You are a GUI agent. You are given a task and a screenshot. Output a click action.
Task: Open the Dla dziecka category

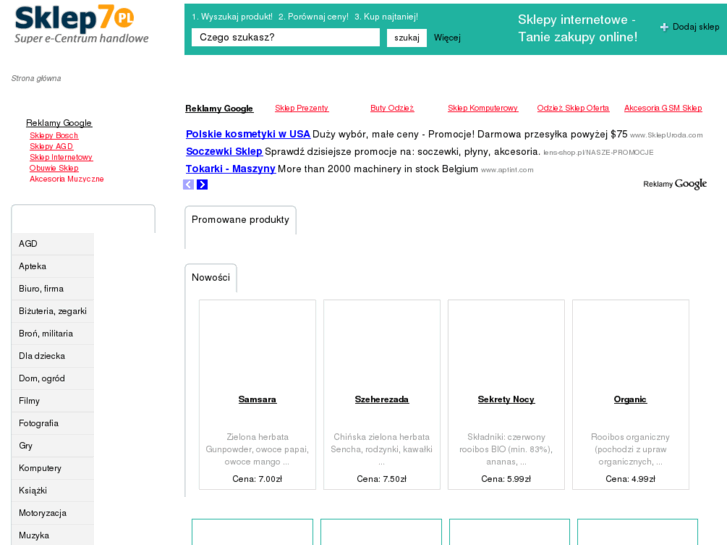click(x=52, y=356)
